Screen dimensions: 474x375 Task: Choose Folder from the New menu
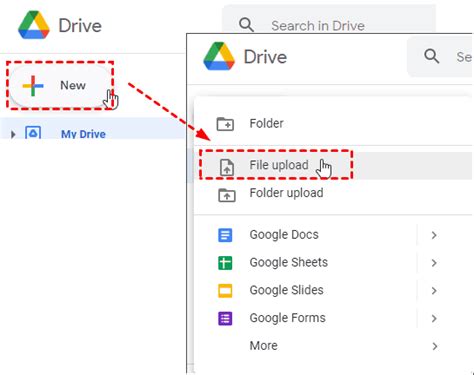(x=333, y=124)
